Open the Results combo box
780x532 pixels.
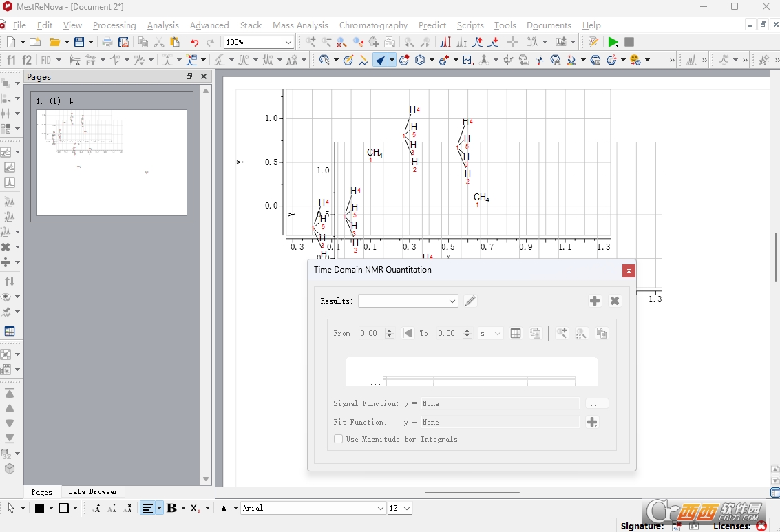[x=408, y=301]
